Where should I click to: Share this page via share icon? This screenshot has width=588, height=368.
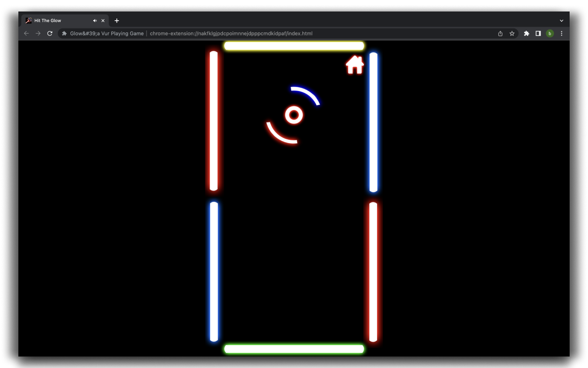click(500, 34)
